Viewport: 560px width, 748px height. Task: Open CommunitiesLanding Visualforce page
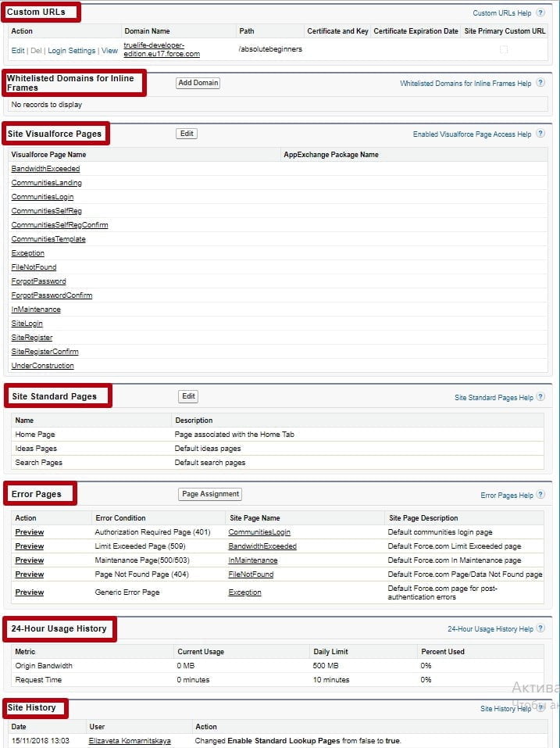(47, 183)
